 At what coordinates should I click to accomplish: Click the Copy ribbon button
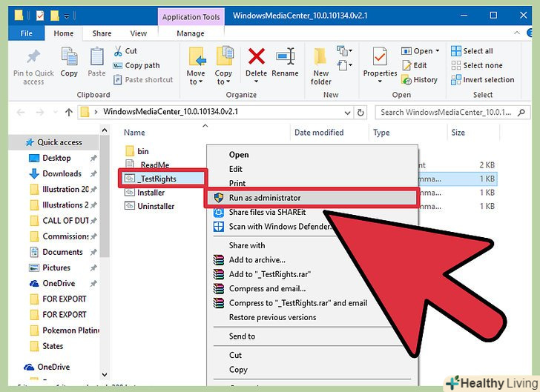69,62
